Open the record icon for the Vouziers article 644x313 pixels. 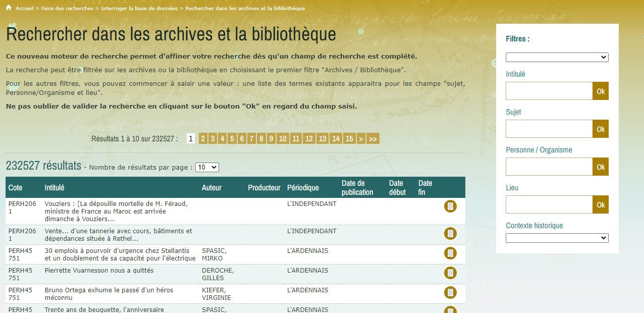click(x=450, y=206)
